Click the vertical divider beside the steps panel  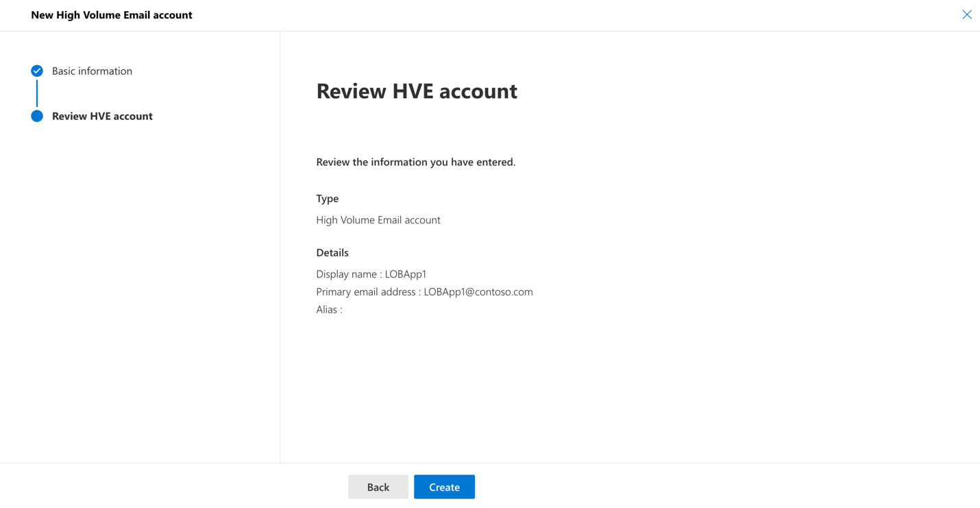click(x=280, y=247)
